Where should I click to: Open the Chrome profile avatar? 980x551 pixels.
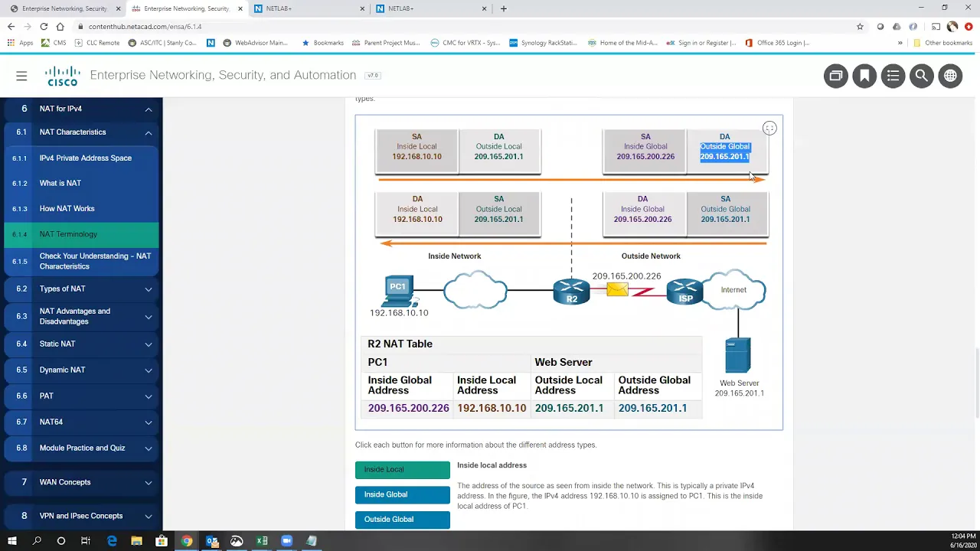pyautogui.click(x=952, y=27)
